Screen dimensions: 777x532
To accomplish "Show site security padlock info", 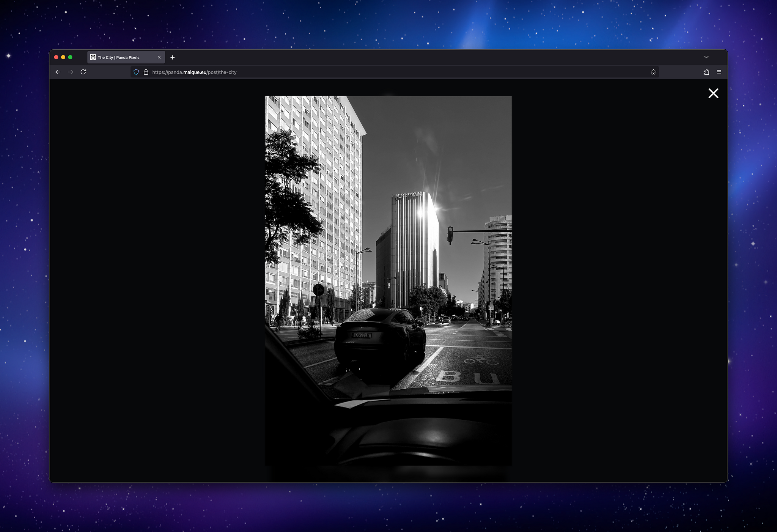I will [146, 72].
